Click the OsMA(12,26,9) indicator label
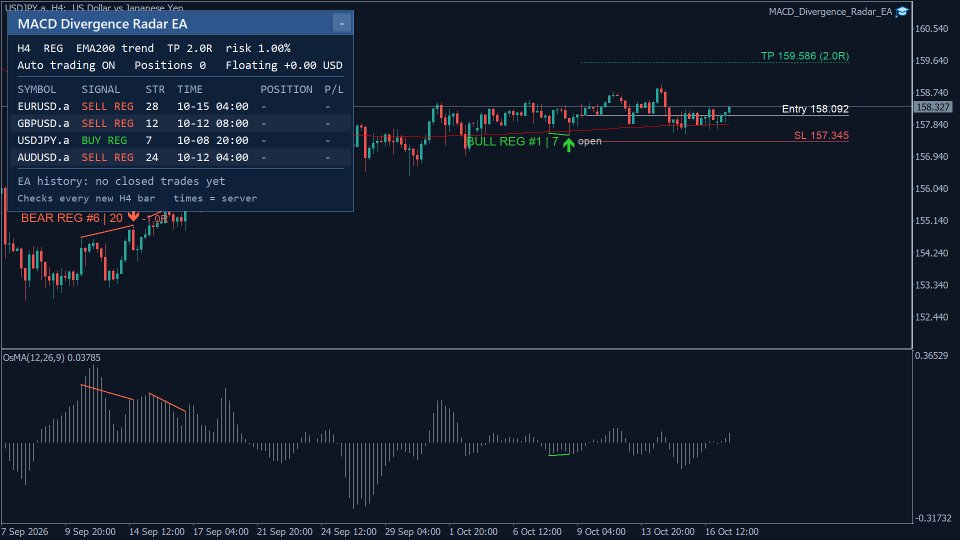The height and width of the screenshot is (540, 960). [51, 358]
